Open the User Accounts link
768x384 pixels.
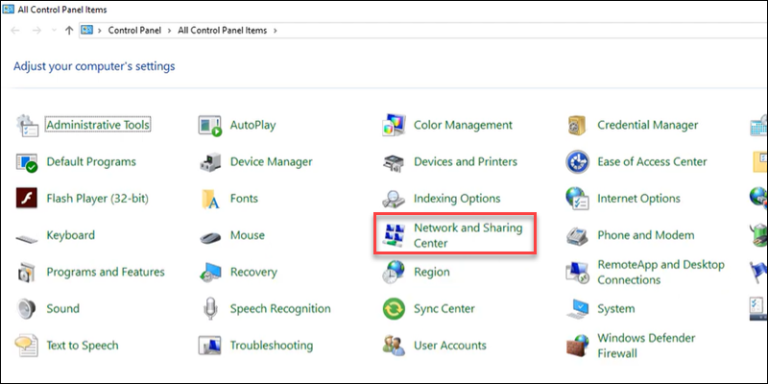coord(450,345)
